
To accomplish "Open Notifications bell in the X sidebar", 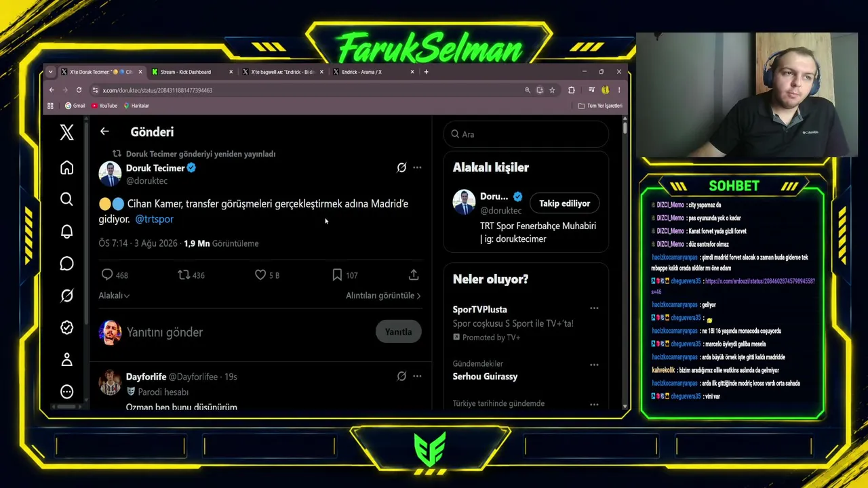I will point(66,232).
